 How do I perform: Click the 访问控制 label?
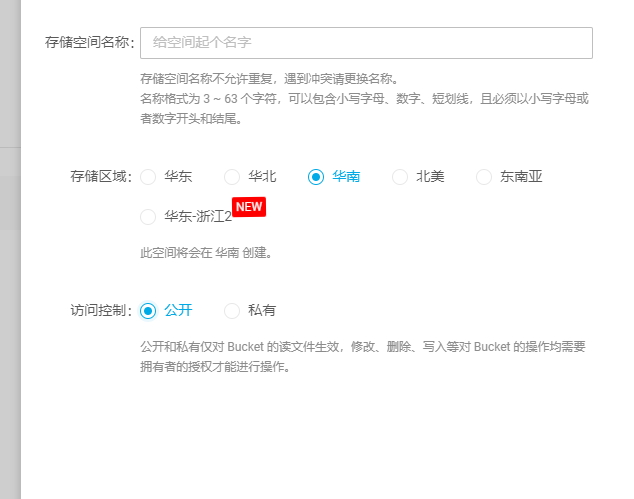tap(101, 310)
